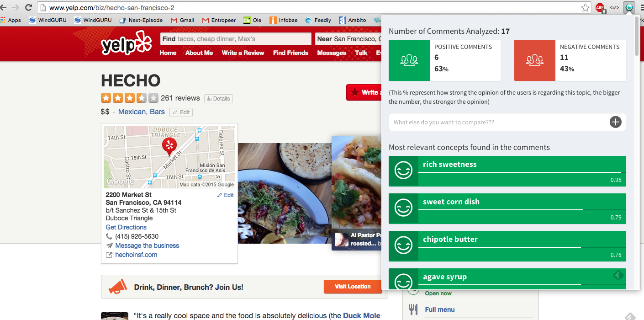
Task: Go to Write a Review menu
Action: click(x=243, y=53)
